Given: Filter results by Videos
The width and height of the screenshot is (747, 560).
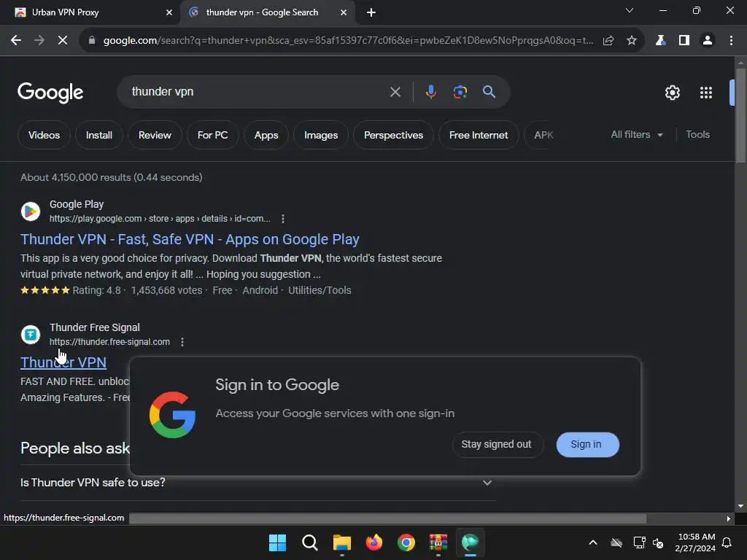Looking at the screenshot, I should tap(44, 135).
